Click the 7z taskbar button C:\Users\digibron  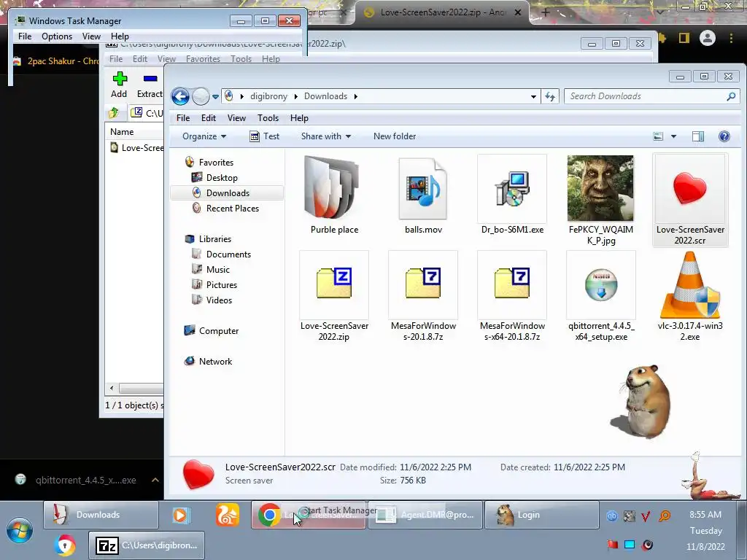click(147, 545)
